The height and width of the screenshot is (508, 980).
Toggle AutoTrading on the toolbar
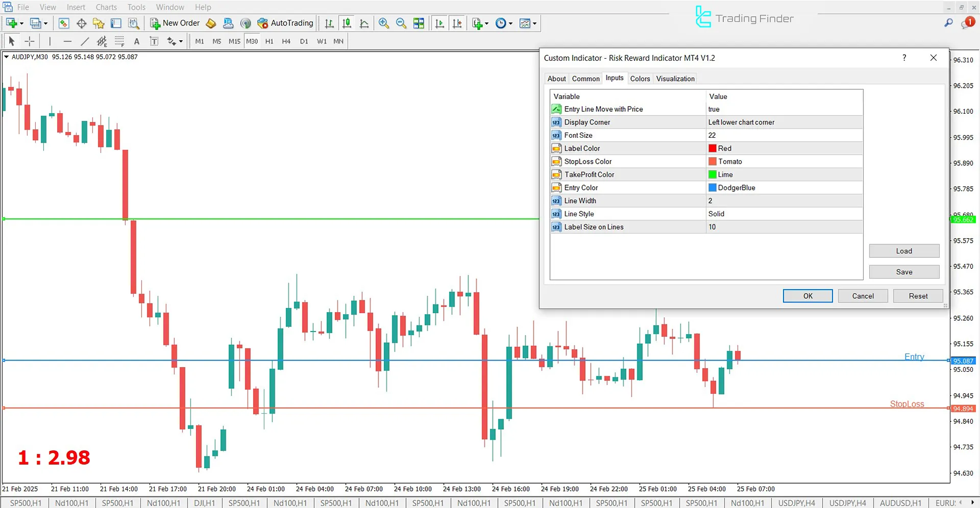pos(285,23)
